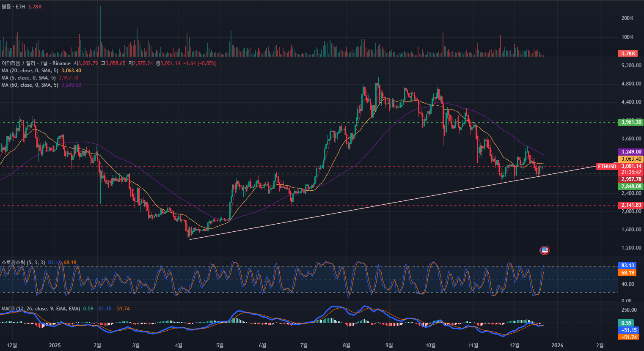Click the green 2,848.08 price level label
Viewport: 644px width, 351px height.
[631, 186]
